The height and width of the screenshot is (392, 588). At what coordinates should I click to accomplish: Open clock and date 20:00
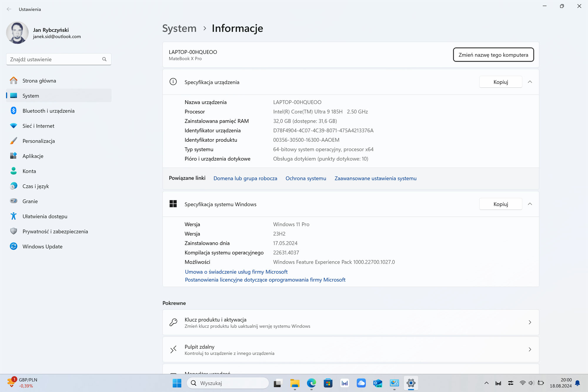[561, 383]
